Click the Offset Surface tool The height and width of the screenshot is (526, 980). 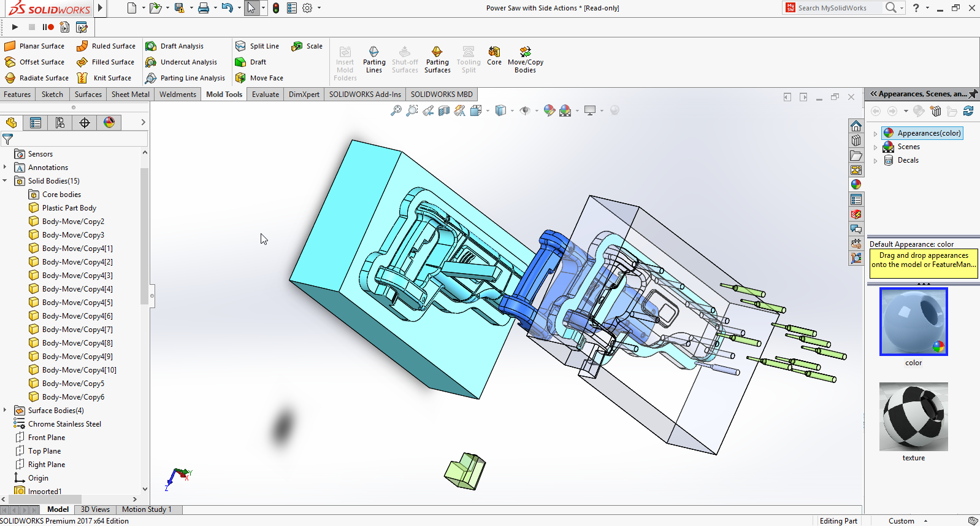34,62
